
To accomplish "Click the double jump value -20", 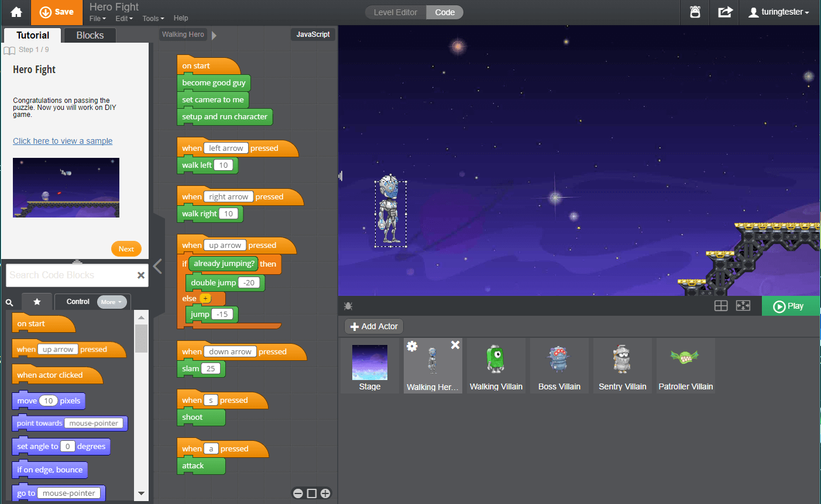I will pos(249,283).
